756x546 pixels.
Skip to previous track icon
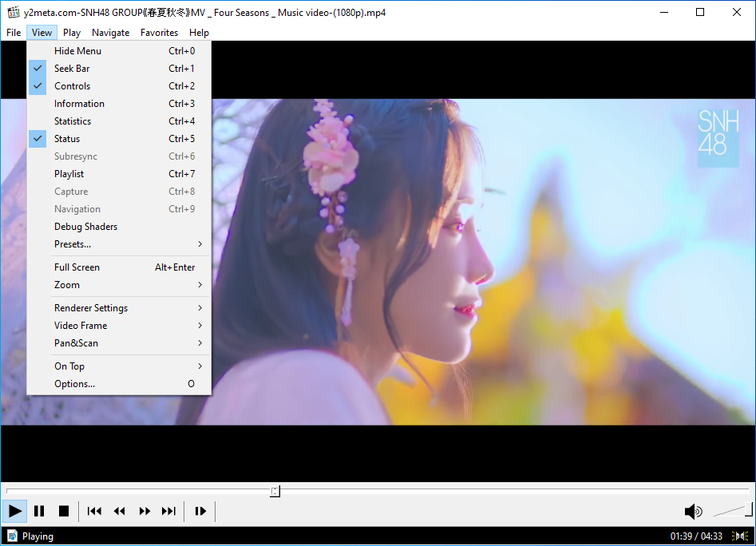pyautogui.click(x=94, y=511)
